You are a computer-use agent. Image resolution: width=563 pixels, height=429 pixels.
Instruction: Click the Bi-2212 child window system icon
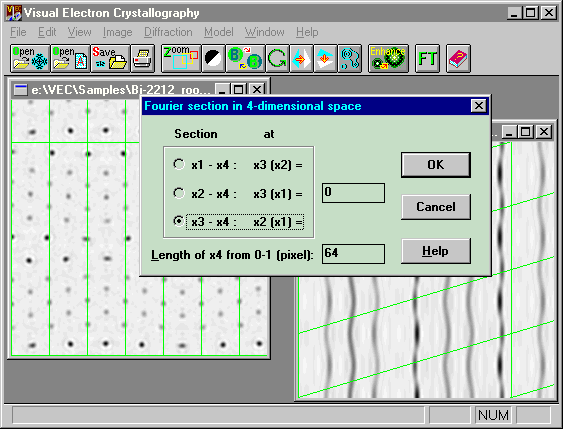(x=20, y=89)
